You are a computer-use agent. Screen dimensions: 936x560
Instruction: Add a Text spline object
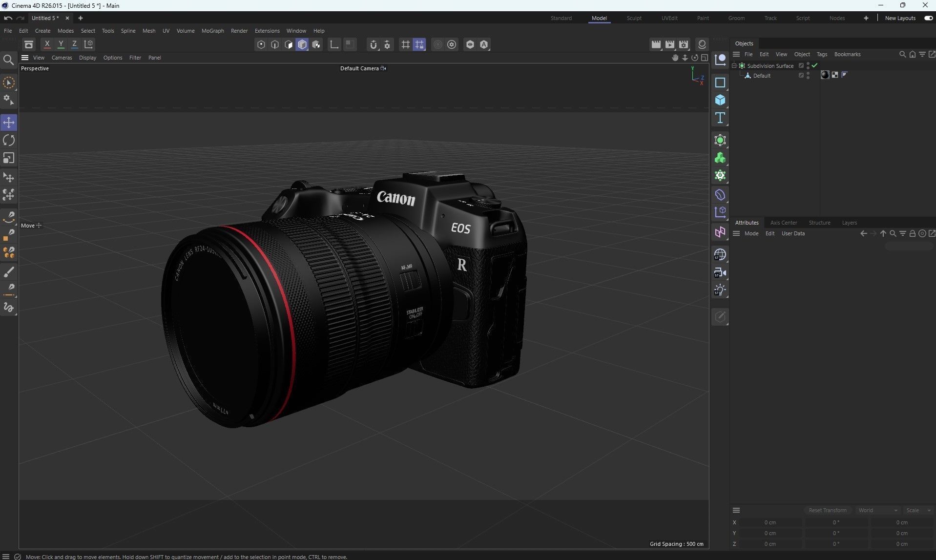point(720,118)
